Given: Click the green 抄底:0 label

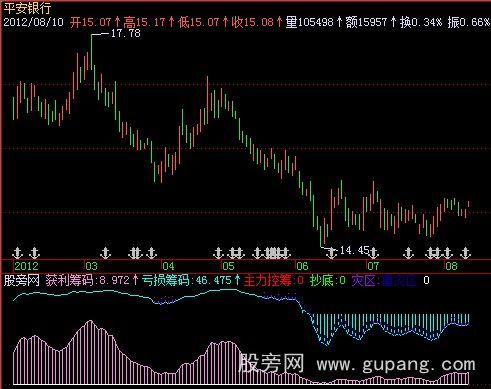Looking at the screenshot, I should 328,280.
